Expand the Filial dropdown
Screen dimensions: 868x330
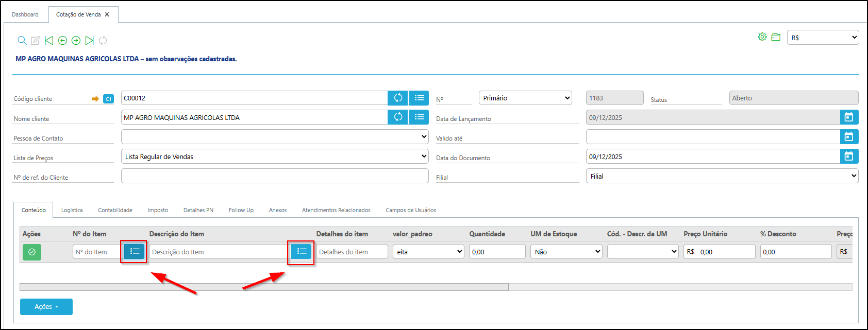[x=722, y=176]
